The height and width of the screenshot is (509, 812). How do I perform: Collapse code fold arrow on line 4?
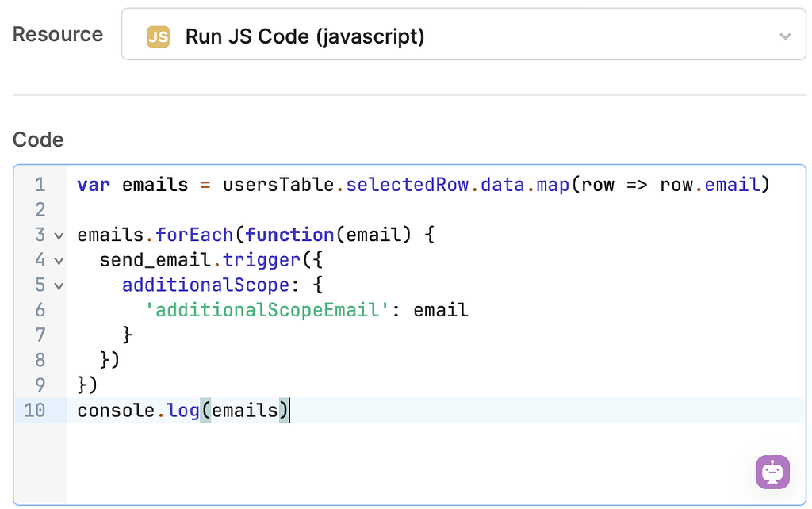point(59,261)
